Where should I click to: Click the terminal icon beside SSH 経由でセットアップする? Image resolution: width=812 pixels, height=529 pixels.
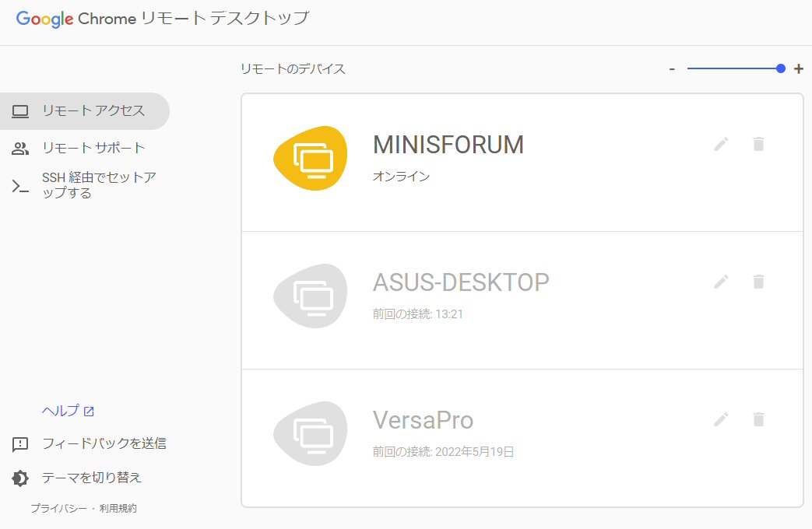[20, 186]
